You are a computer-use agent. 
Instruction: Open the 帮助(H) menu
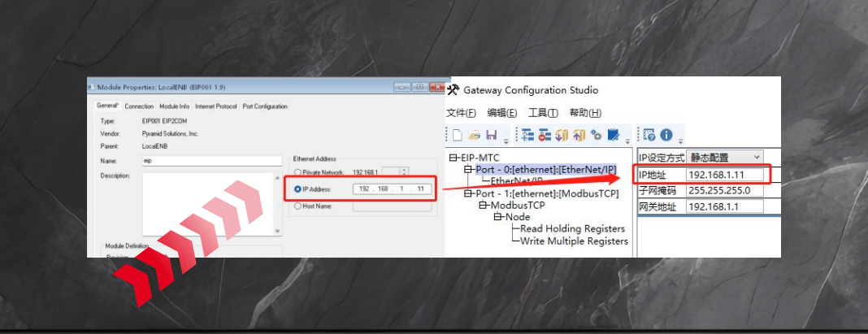coord(585,113)
